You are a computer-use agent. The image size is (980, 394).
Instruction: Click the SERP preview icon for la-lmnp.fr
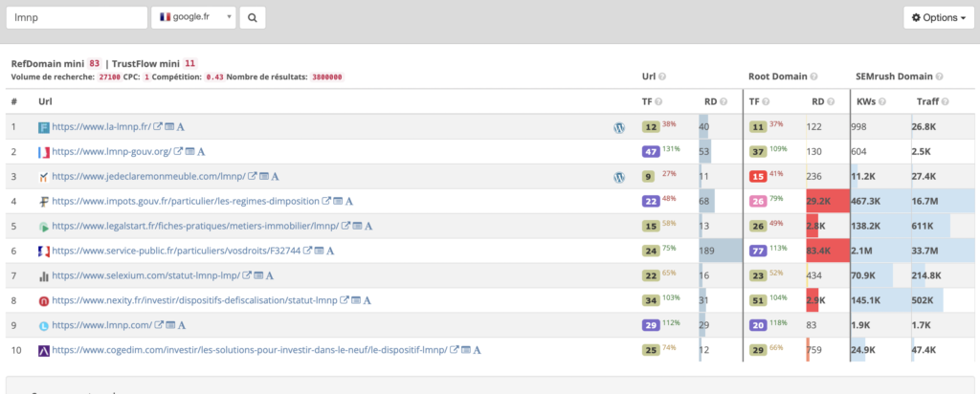[169, 127]
